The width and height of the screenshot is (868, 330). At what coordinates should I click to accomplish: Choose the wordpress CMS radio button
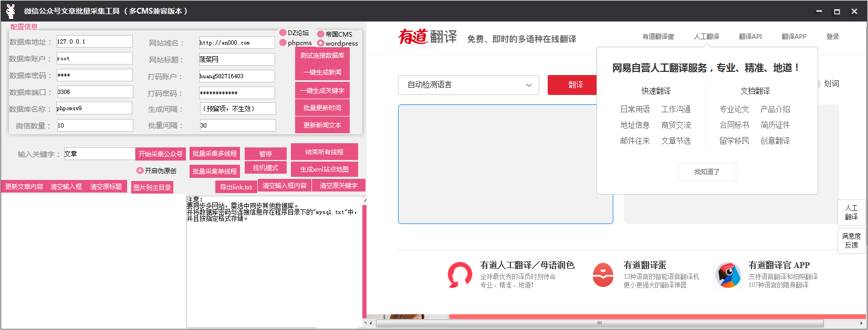(320, 43)
